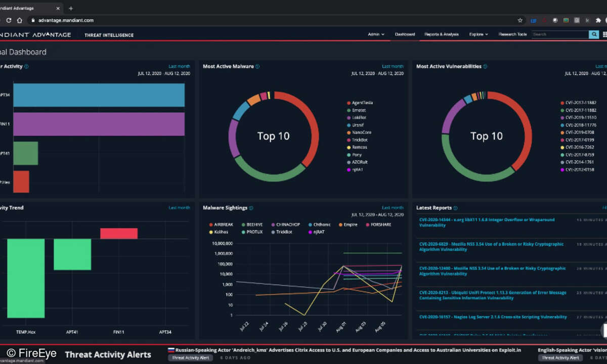Show info for Actor Activity panel
This screenshot has width=607, height=364.
pos(26,66)
